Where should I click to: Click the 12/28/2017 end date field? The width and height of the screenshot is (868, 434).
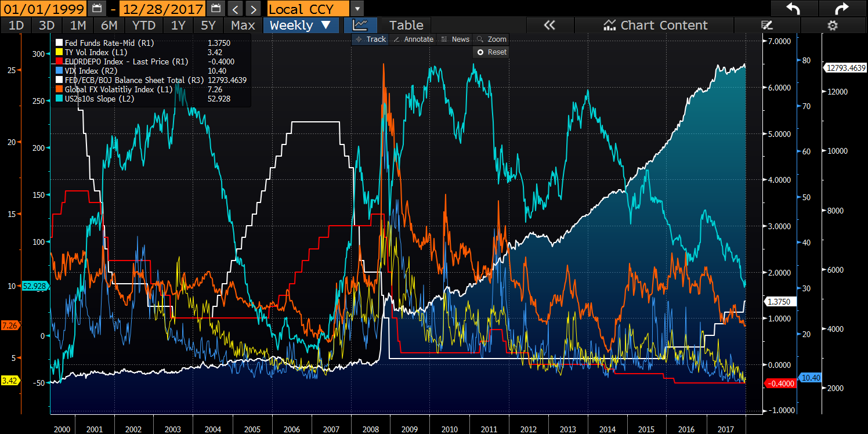162,9
